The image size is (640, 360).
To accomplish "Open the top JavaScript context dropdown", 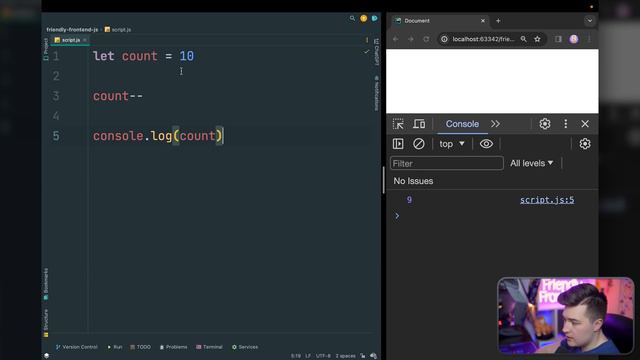I will [452, 144].
